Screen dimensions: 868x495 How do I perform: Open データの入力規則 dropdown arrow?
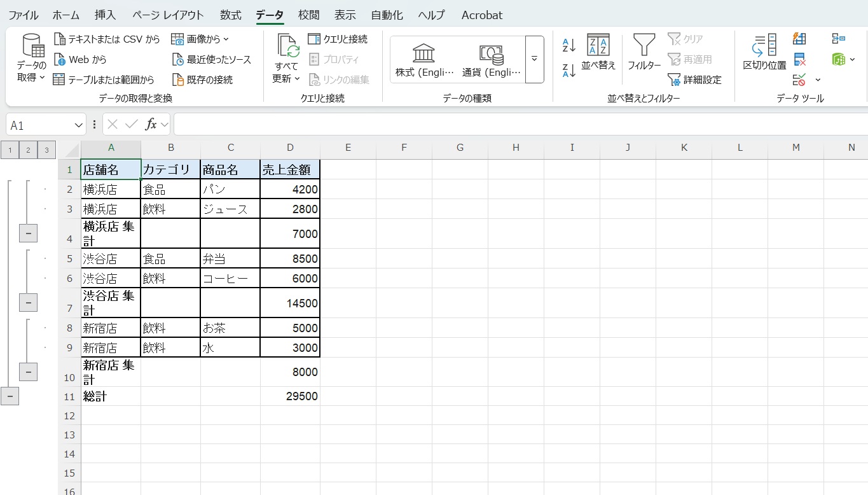[x=818, y=80]
